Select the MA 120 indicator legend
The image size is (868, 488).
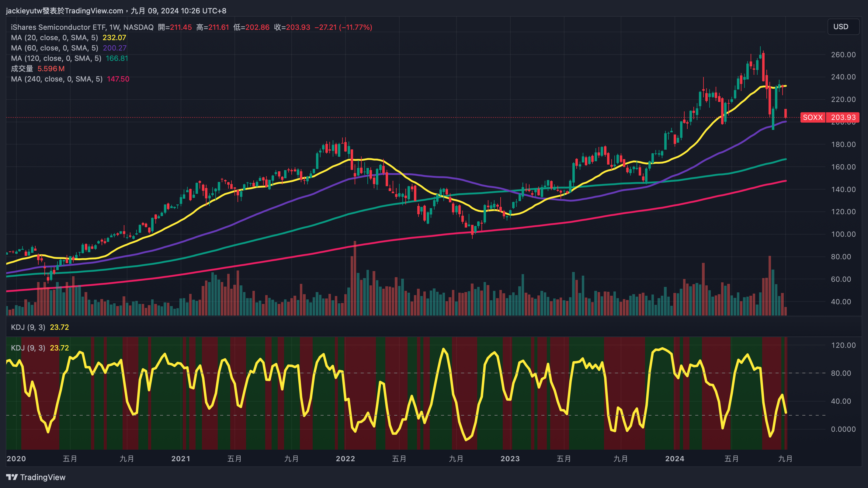click(56, 58)
